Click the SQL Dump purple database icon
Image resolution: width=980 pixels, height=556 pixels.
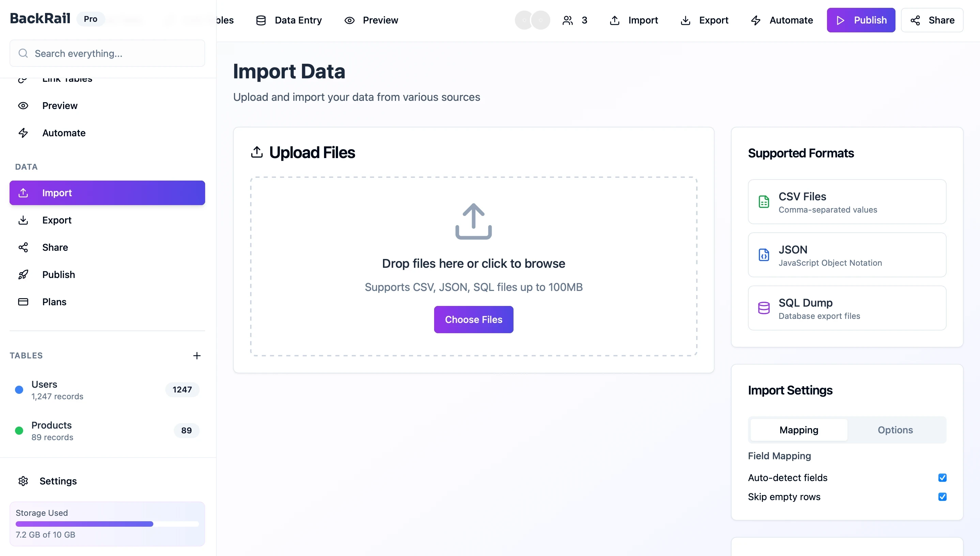[x=764, y=308]
